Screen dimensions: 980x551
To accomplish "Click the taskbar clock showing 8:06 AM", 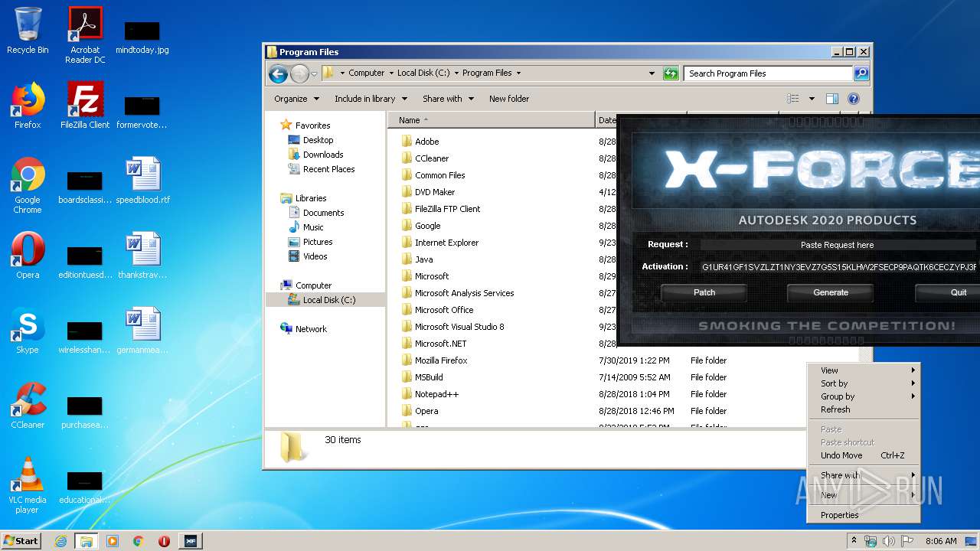I will pos(940,541).
